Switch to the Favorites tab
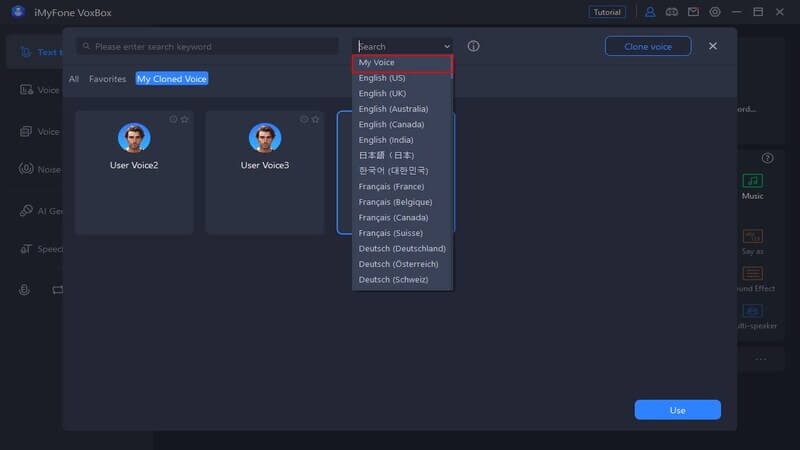The height and width of the screenshot is (450, 800). coord(107,79)
